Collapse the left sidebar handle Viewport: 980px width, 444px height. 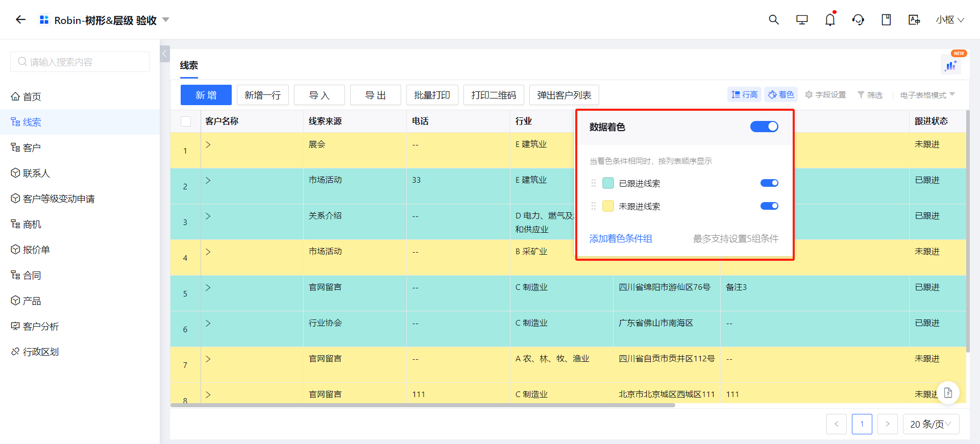click(x=165, y=54)
